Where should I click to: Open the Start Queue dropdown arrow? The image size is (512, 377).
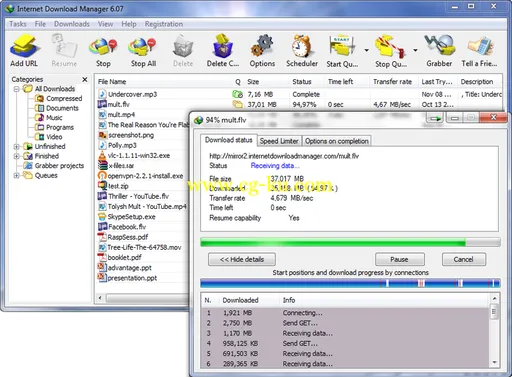coord(366,50)
